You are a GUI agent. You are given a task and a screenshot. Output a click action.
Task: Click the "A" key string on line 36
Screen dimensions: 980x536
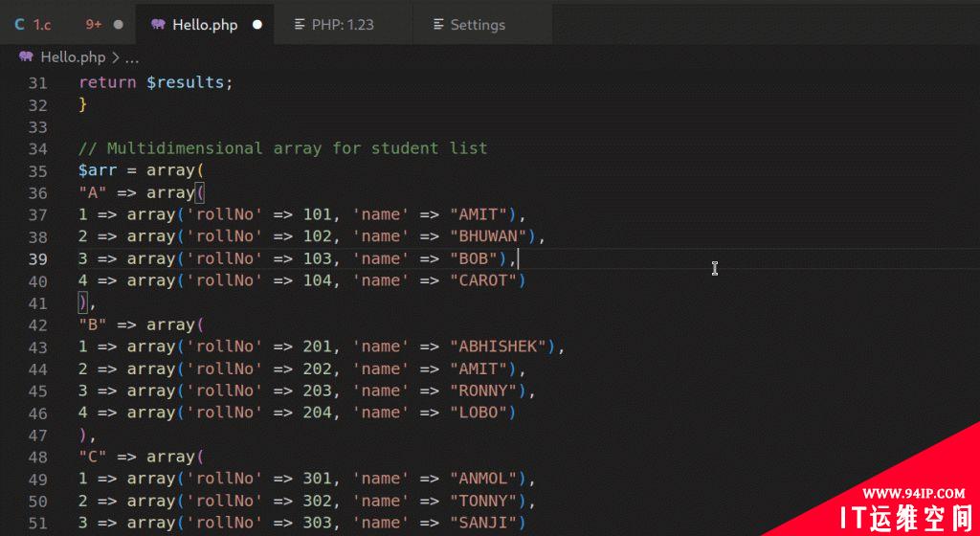click(x=93, y=192)
